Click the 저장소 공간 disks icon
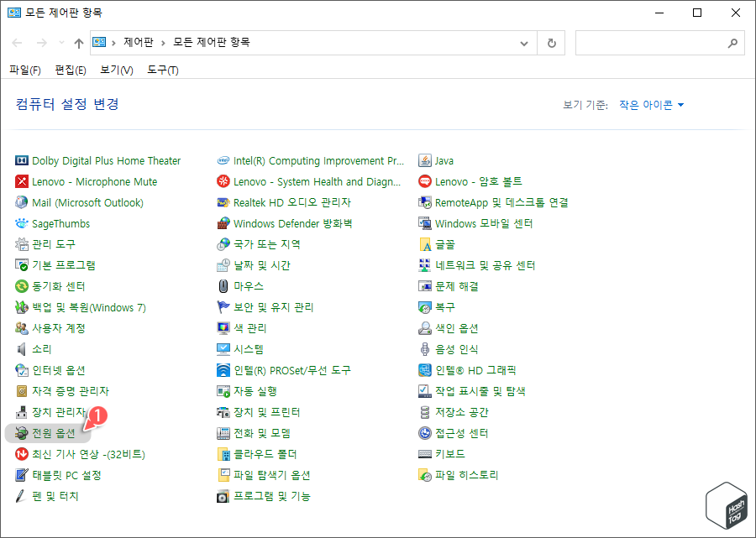This screenshot has width=756, height=538. (425, 412)
